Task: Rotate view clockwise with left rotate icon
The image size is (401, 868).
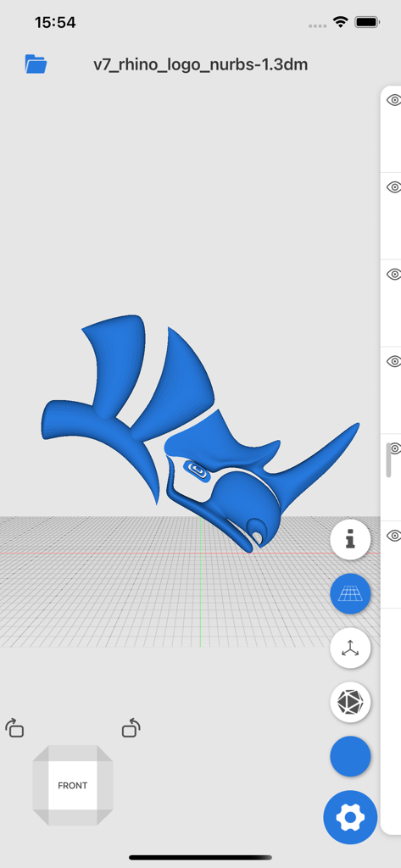Action: tap(15, 728)
